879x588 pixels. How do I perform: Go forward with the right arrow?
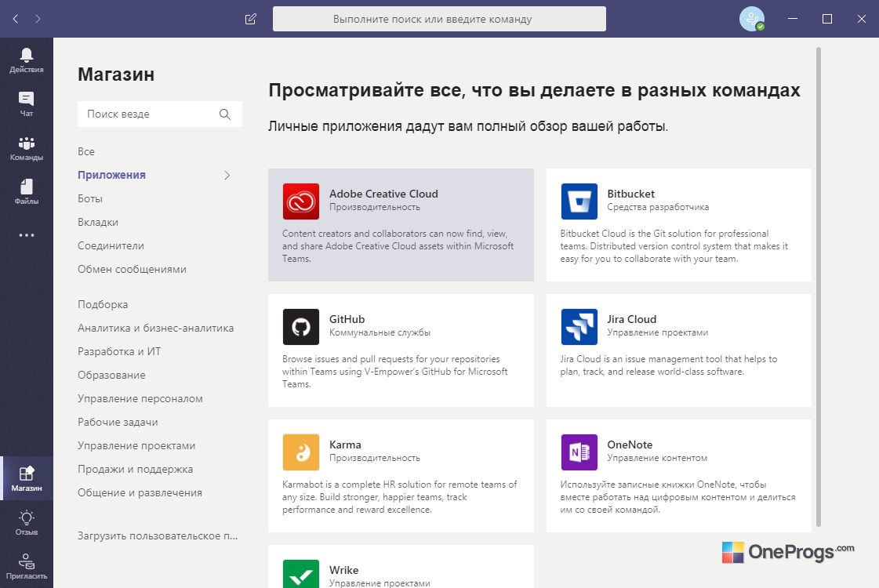[38, 19]
